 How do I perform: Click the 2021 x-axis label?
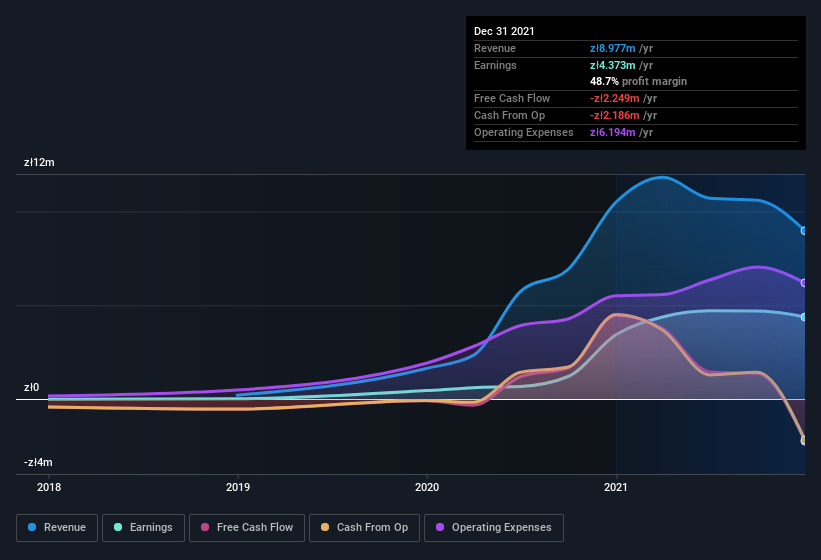(616, 487)
